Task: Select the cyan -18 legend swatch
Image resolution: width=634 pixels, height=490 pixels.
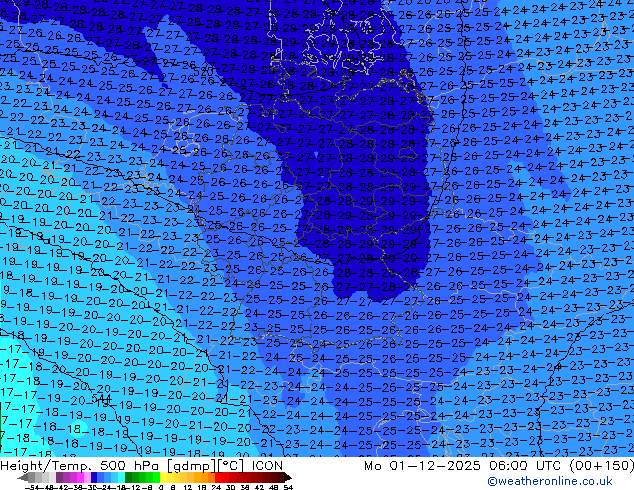Action: click(122, 477)
